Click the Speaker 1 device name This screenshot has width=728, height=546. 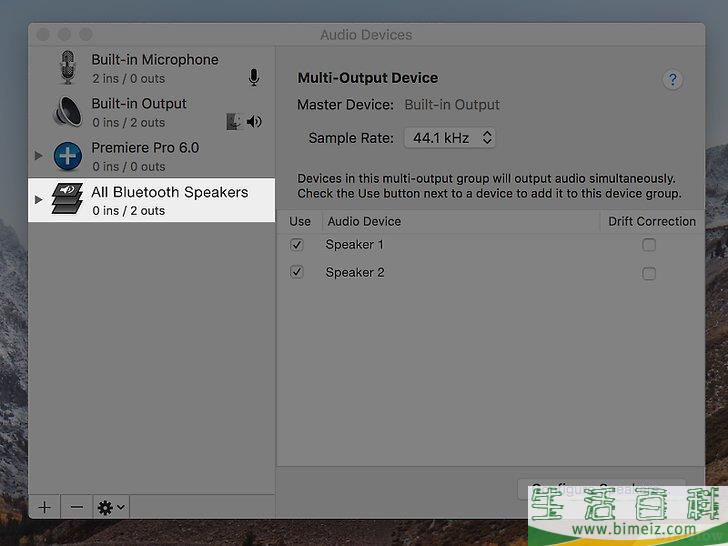354,245
